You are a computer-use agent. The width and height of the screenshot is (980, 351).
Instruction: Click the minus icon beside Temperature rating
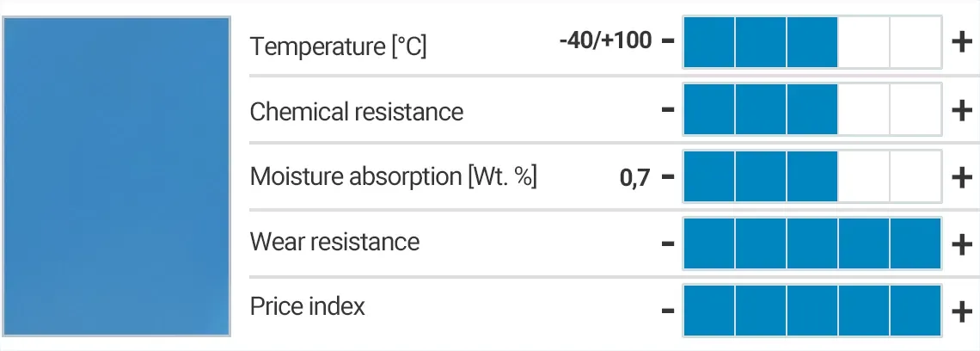coord(668,41)
